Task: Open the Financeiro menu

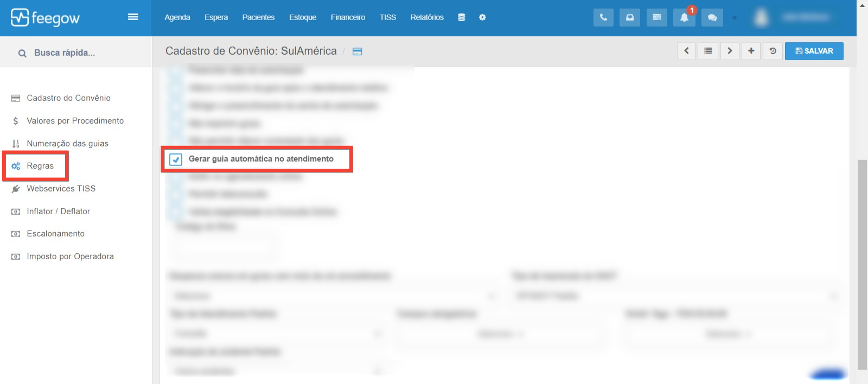Action: pyautogui.click(x=348, y=17)
